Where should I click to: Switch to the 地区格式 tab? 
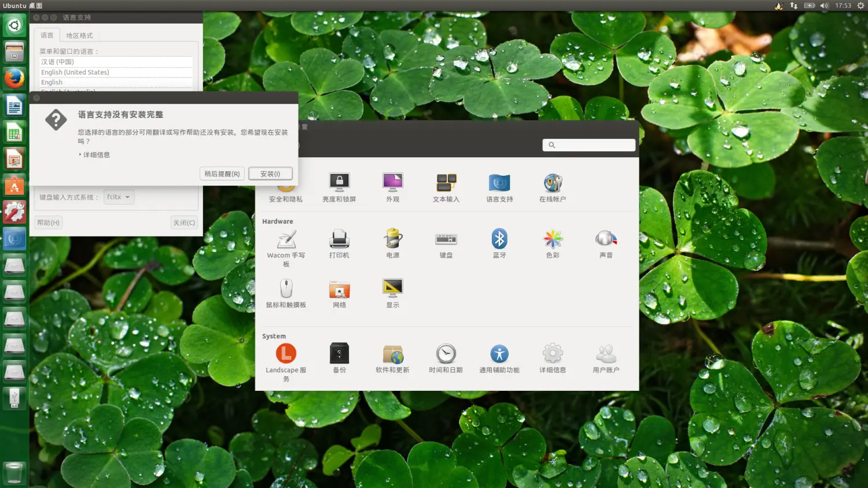point(79,36)
